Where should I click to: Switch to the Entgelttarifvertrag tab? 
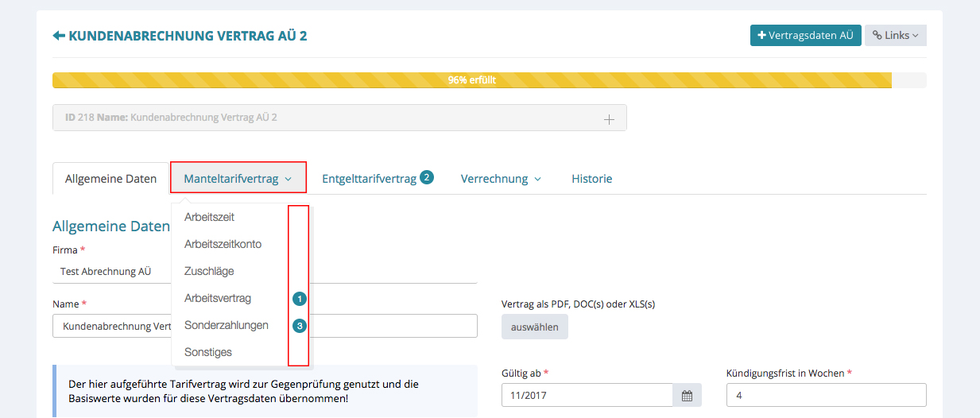pyautogui.click(x=369, y=179)
